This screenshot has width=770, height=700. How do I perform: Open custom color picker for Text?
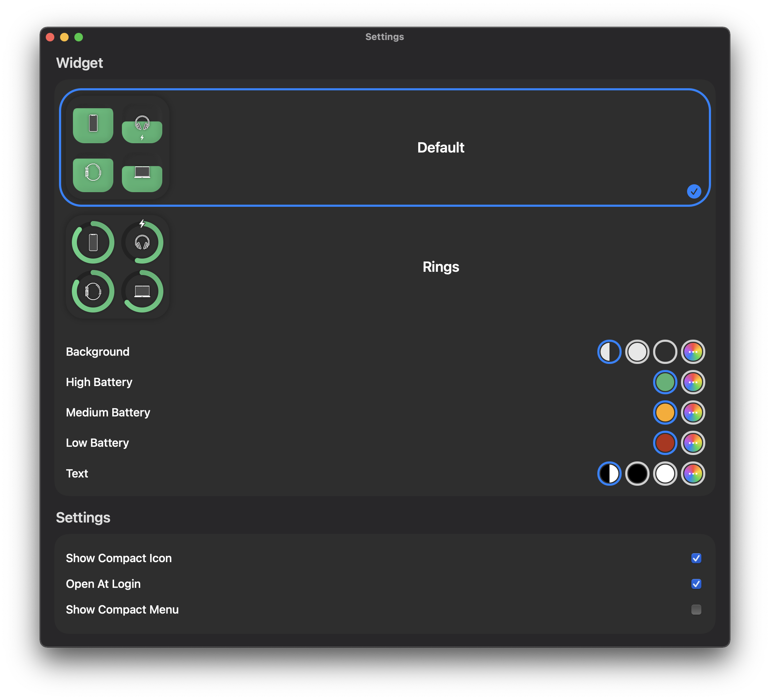tap(693, 474)
